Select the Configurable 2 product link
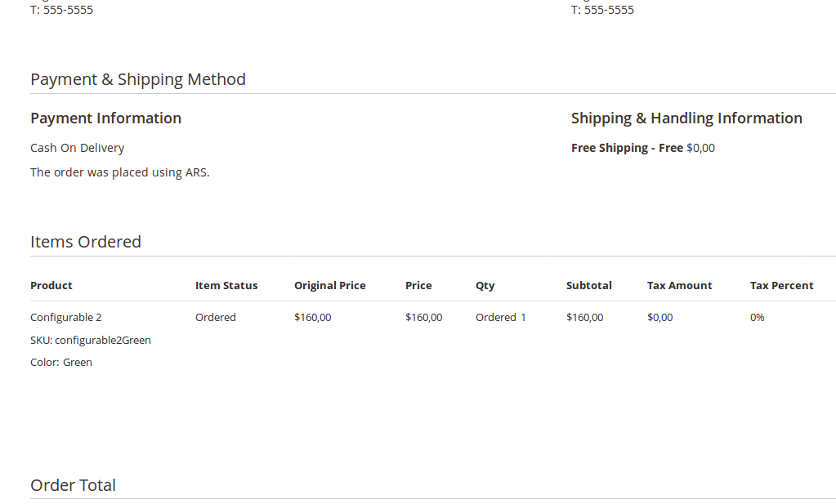 tap(65, 317)
